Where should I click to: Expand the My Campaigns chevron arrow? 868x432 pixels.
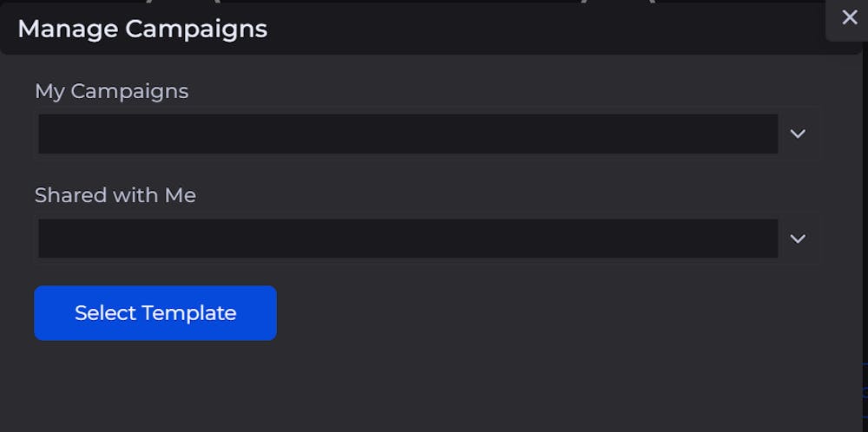click(x=798, y=134)
